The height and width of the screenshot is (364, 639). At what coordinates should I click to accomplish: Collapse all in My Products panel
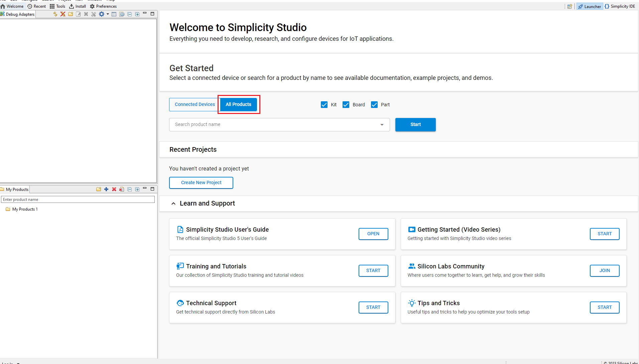pos(130,189)
